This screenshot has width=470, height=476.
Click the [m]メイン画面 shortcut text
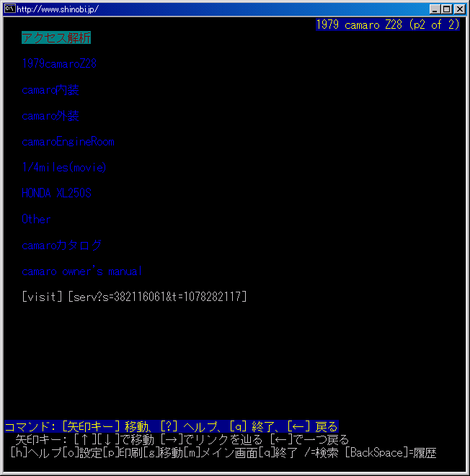(x=221, y=453)
